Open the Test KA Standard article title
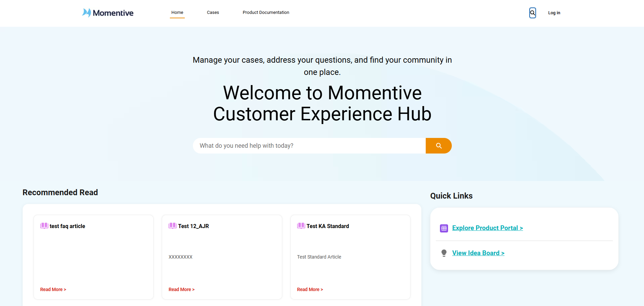Viewport: 644px width, 306px height. (x=328, y=226)
